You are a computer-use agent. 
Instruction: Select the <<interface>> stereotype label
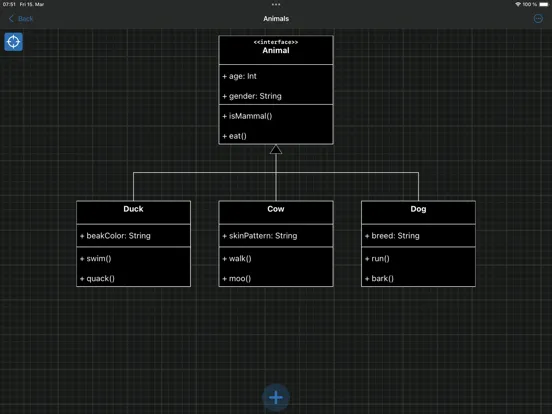point(276,42)
